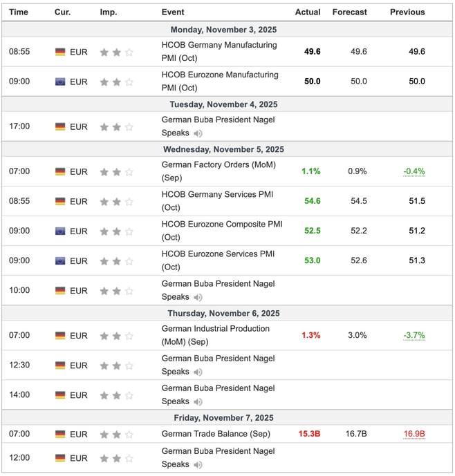
Task: Click speaker icon for Tuesday 17:00 Nagel speech
Action: (x=198, y=133)
